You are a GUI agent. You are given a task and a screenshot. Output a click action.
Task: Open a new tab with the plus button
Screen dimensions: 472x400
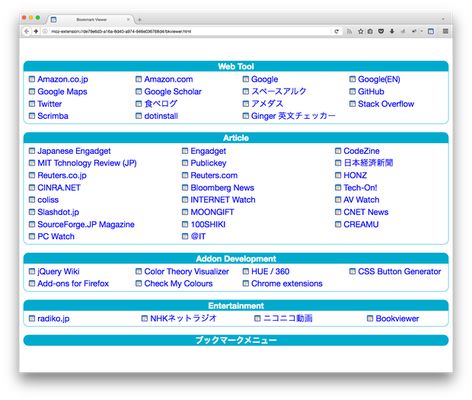click(x=140, y=20)
